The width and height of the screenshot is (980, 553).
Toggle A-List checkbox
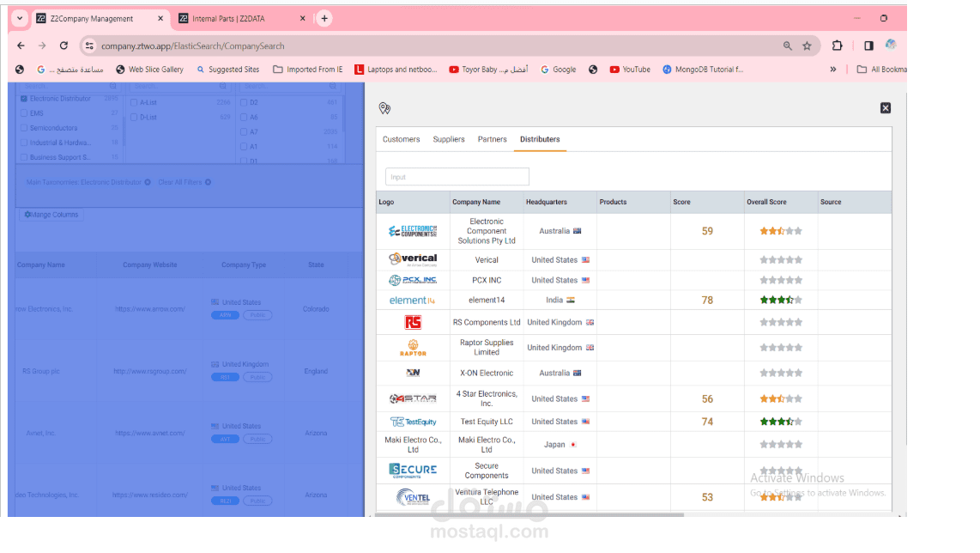pos(134,102)
